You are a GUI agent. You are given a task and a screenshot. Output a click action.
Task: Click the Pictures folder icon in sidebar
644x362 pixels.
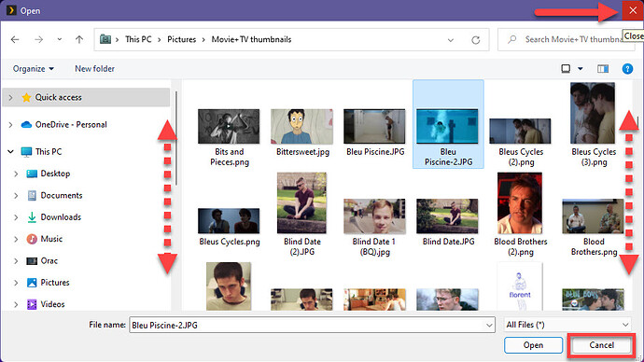click(32, 283)
